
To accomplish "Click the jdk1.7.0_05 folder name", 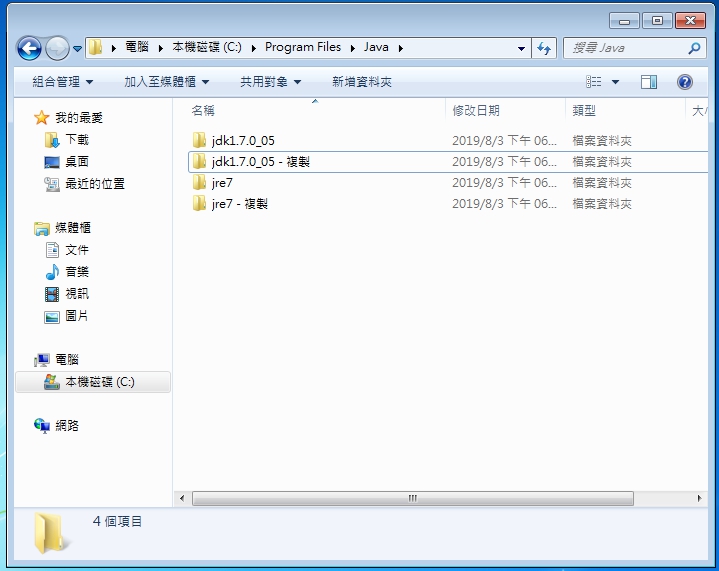I will [x=243, y=140].
